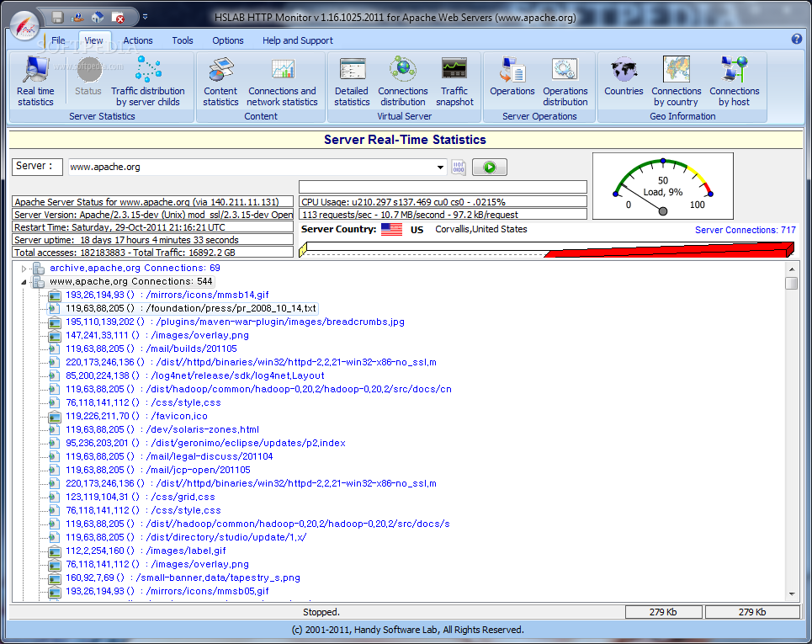
Task: Open the Actions menu
Action: pyautogui.click(x=138, y=40)
